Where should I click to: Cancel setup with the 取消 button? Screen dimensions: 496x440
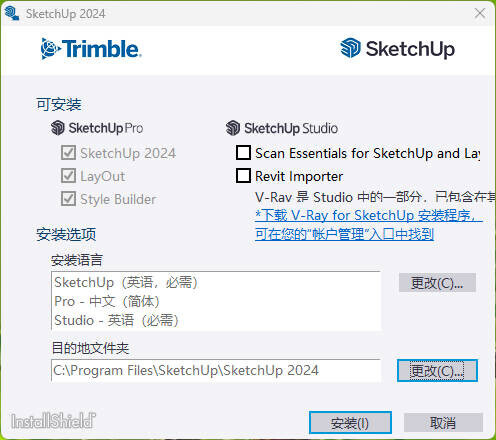coord(443,422)
